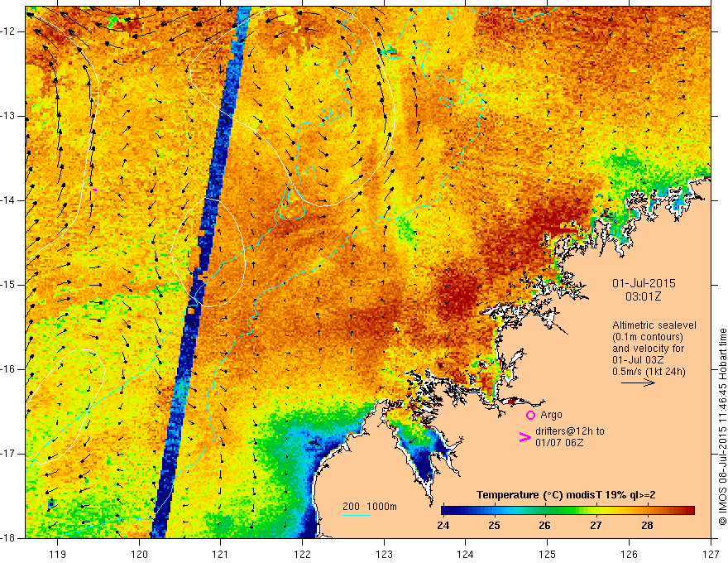Click the 'Temperature (°C) modisT 19% ql>=2' title
Viewport: 728px width, 563px height.
point(566,495)
